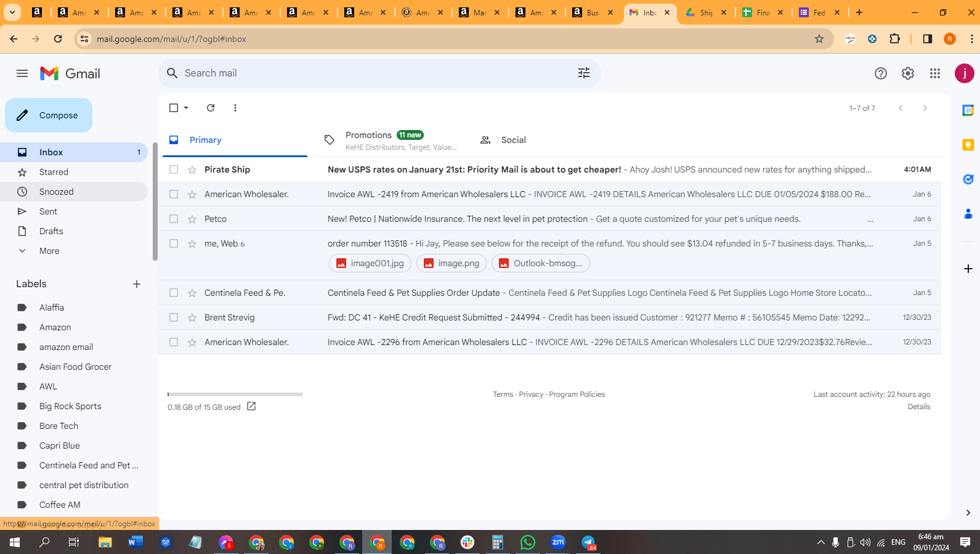The image size is (980, 554).
Task: Open Google Tasks side panel
Action: (x=968, y=179)
